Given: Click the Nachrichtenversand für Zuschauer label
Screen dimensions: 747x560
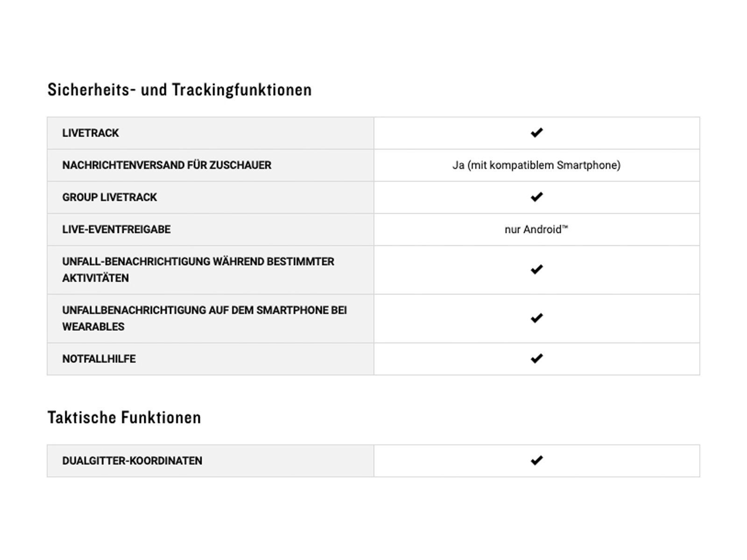Looking at the screenshot, I should (167, 165).
